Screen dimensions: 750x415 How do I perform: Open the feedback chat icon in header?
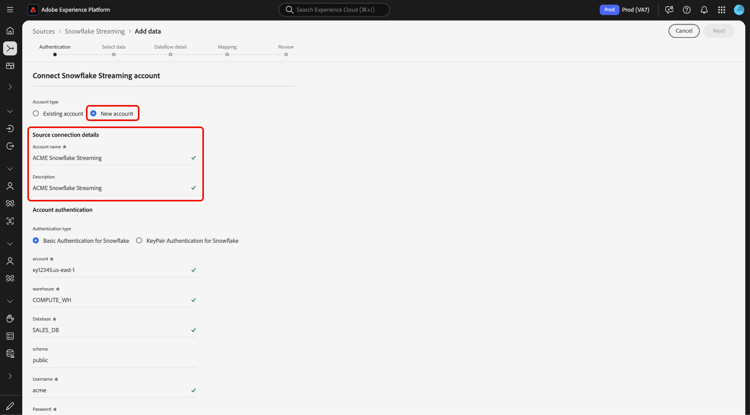[x=669, y=10]
